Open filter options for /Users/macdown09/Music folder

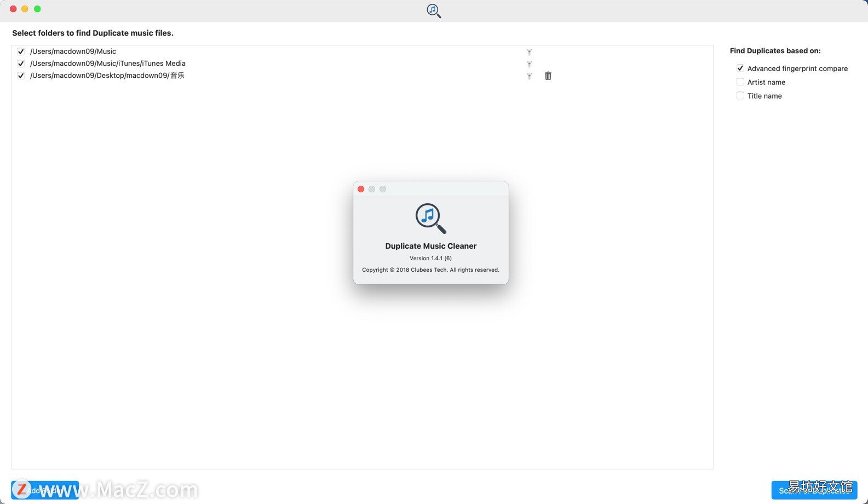(529, 52)
